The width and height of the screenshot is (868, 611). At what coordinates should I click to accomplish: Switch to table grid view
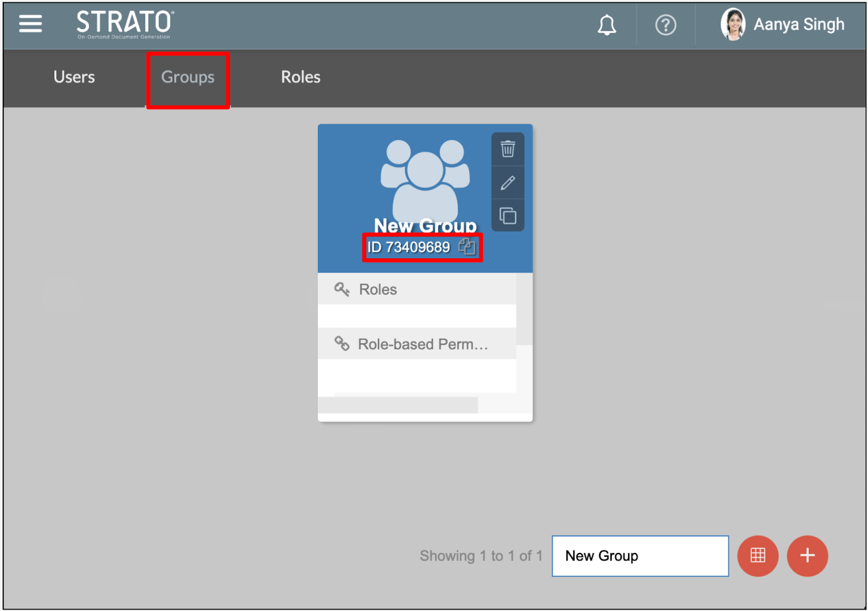click(757, 556)
